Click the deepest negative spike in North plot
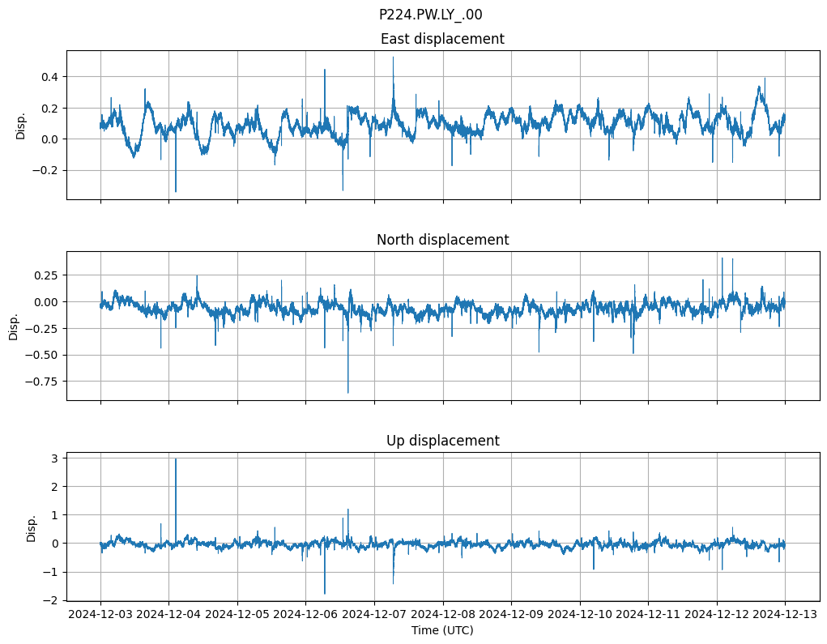Image resolution: width=827 pixels, height=644 pixels. pos(348,393)
